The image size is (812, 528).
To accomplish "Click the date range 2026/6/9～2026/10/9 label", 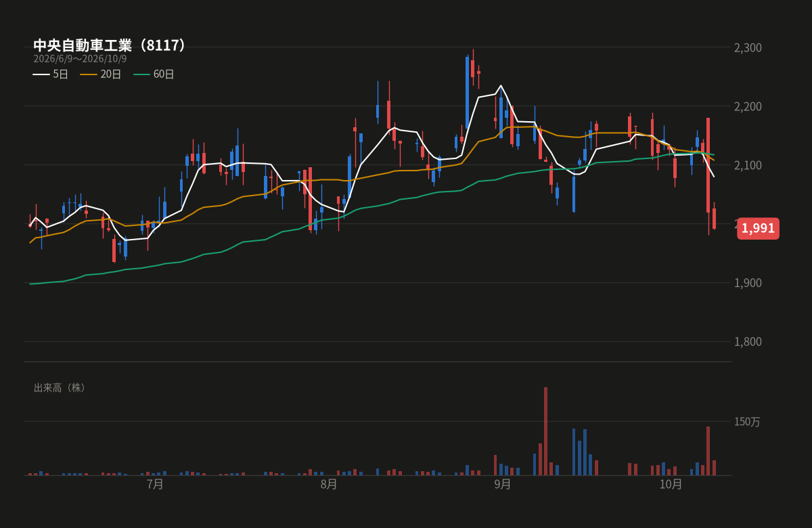I will point(80,59).
